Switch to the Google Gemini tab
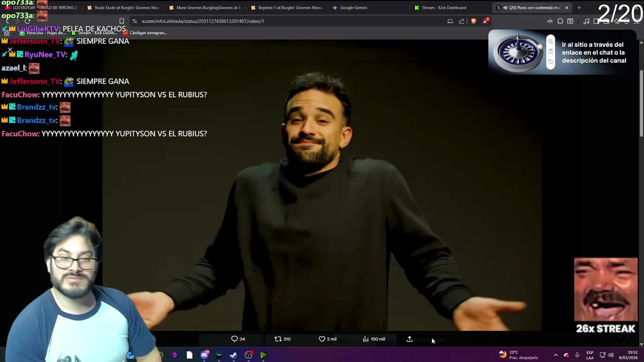 368,8
